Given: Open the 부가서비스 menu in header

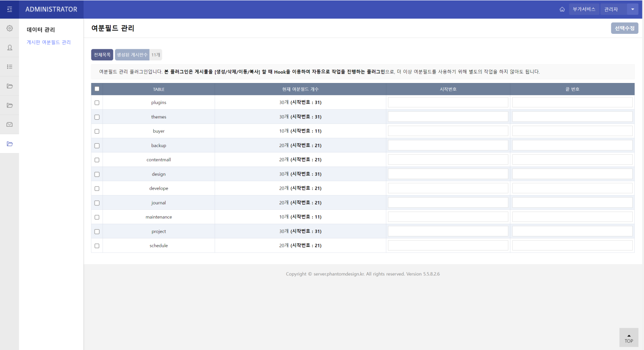Looking at the screenshot, I should [584, 9].
